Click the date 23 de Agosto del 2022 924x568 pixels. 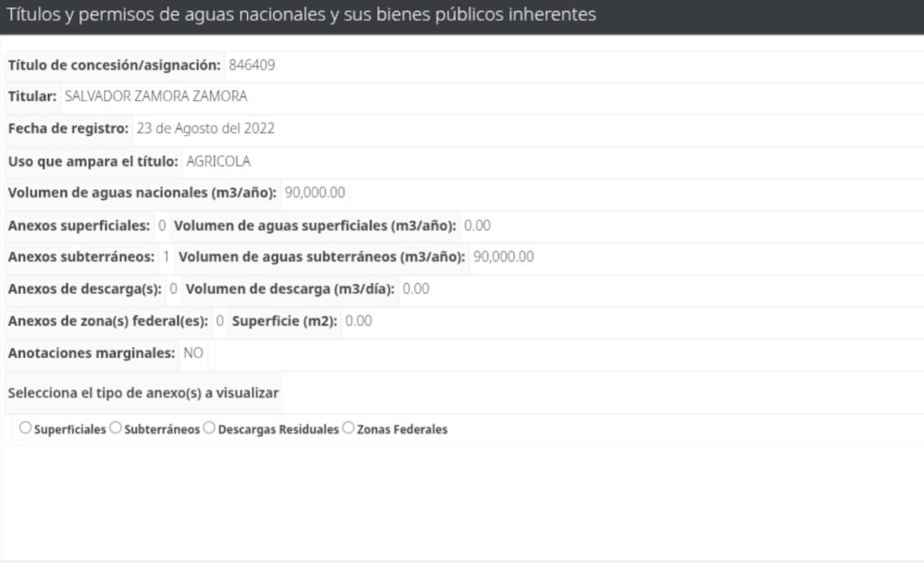[205, 128]
